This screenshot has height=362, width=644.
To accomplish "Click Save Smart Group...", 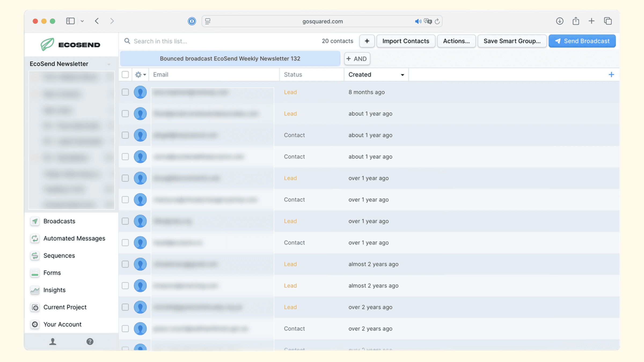I will pos(512,41).
